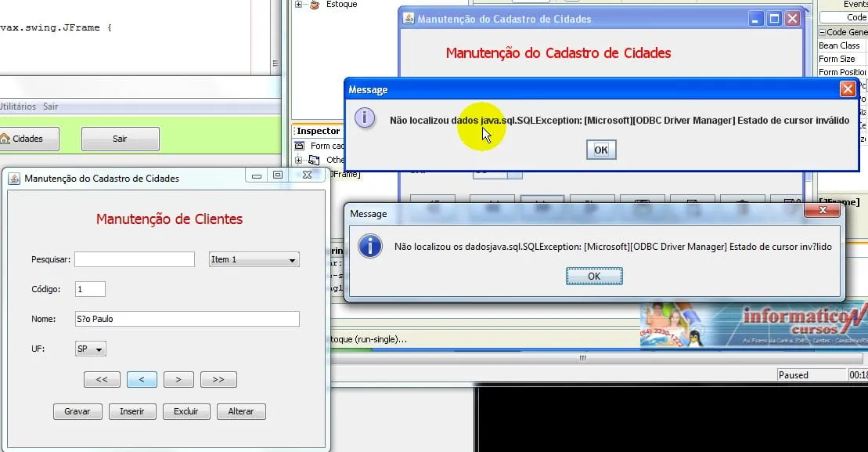The height and width of the screenshot is (452, 868).
Task: Click the Cidades button with house icon
Action: pyautogui.click(x=27, y=139)
